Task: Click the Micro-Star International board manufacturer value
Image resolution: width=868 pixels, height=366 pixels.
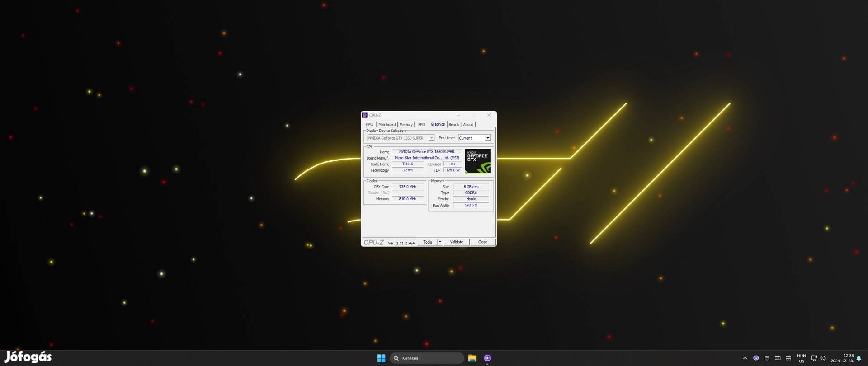Action: [427, 158]
